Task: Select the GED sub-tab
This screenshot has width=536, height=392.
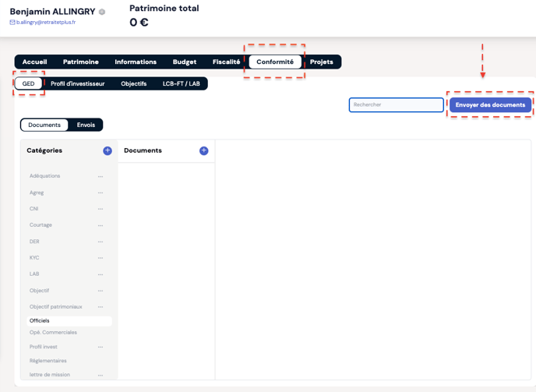Action: [x=28, y=83]
